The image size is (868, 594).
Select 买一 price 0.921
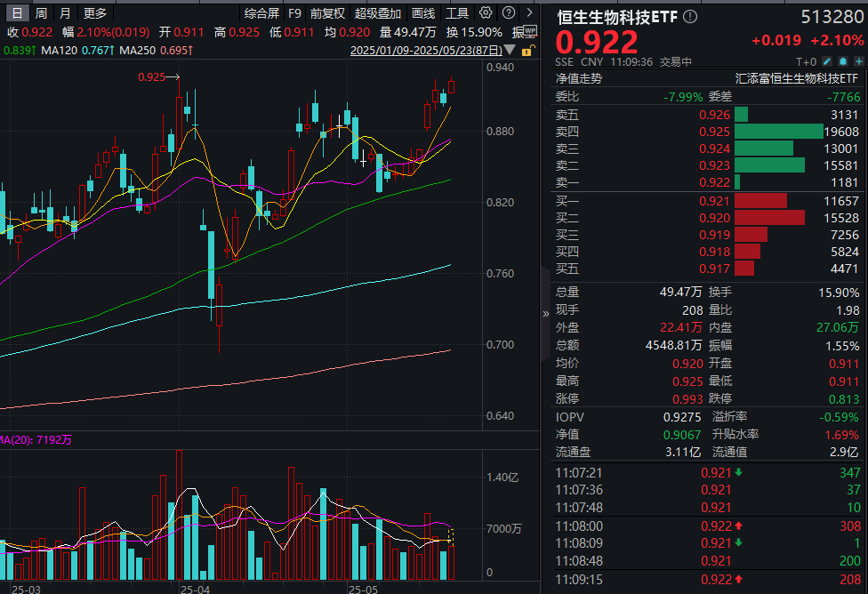point(714,201)
